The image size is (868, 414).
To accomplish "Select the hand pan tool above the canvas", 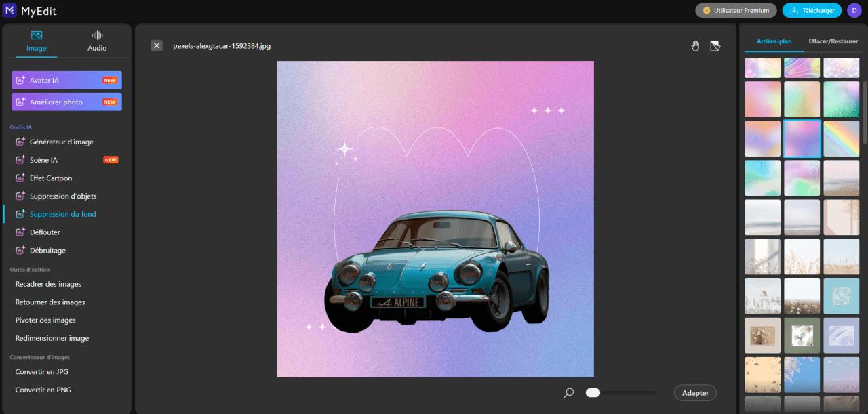I will coord(695,45).
